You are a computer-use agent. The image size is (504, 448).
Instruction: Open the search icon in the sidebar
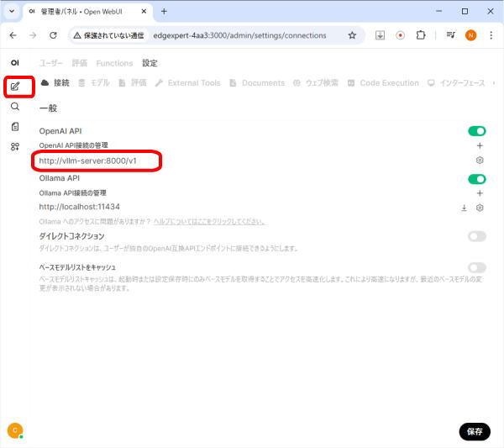[x=15, y=107]
